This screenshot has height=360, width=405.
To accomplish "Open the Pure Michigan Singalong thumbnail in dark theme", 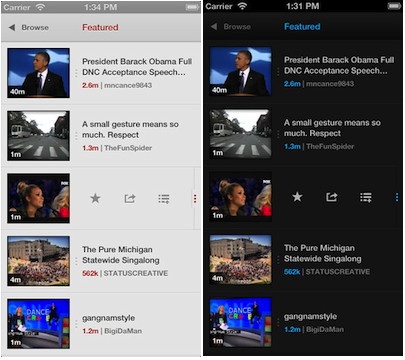I will (241, 260).
